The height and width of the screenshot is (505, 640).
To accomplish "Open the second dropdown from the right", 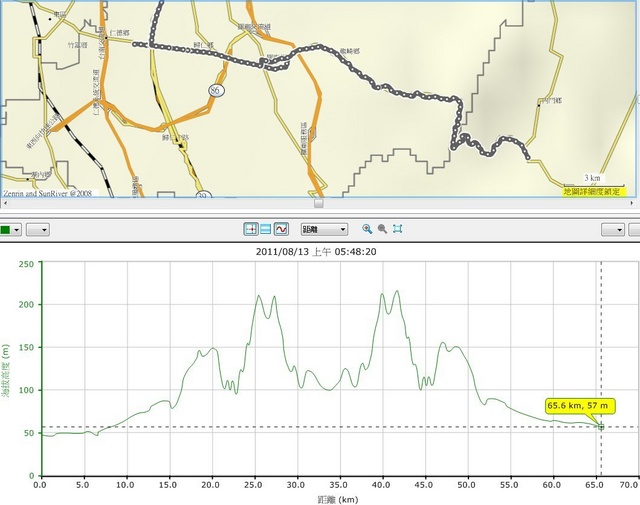I will click(612, 229).
